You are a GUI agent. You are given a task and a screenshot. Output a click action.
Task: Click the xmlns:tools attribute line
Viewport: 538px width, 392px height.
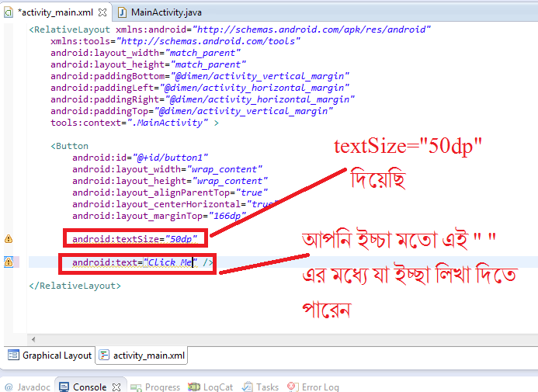(x=175, y=41)
